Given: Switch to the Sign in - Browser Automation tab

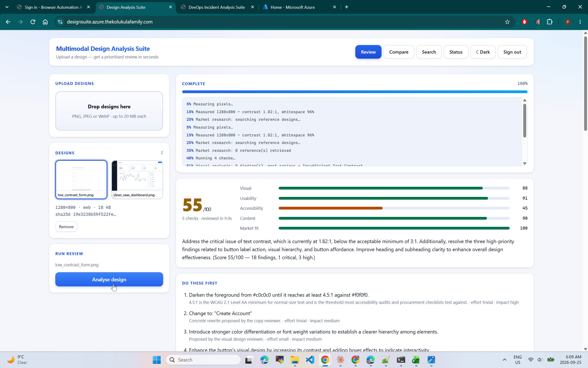Looking at the screenshot, I should (x=54, y=7).
